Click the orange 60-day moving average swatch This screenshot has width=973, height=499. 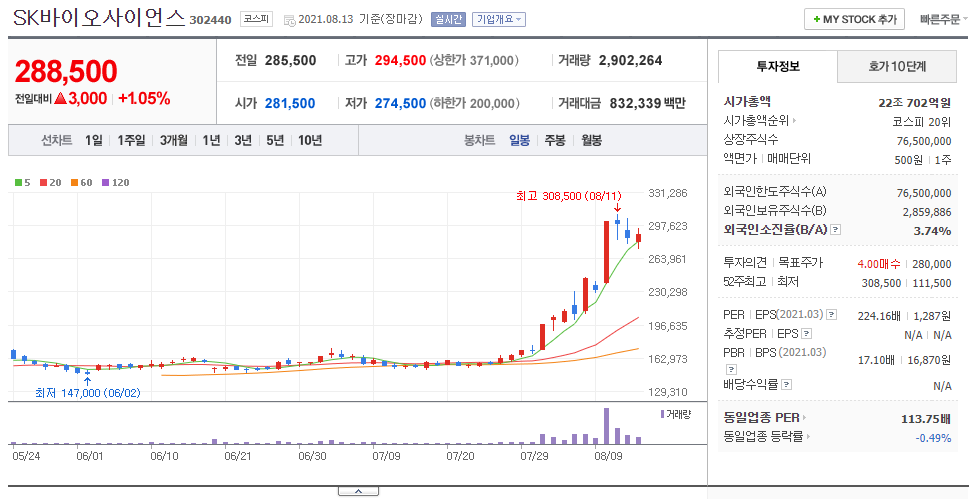74,182
